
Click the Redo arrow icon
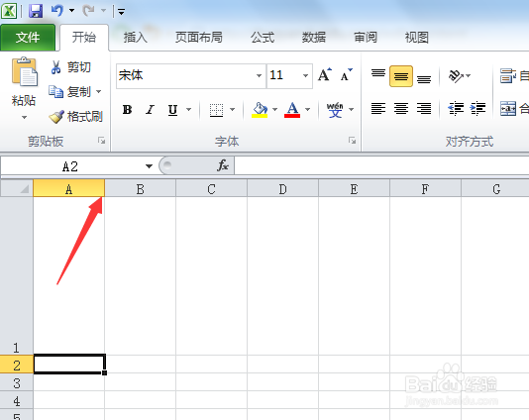click(x=88, y=11)
